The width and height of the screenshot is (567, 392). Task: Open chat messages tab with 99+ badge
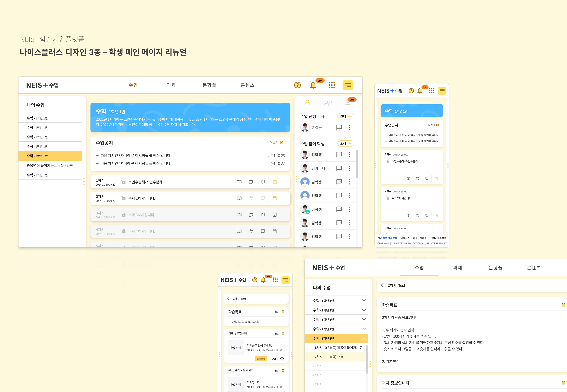click(x=347, y=103)
